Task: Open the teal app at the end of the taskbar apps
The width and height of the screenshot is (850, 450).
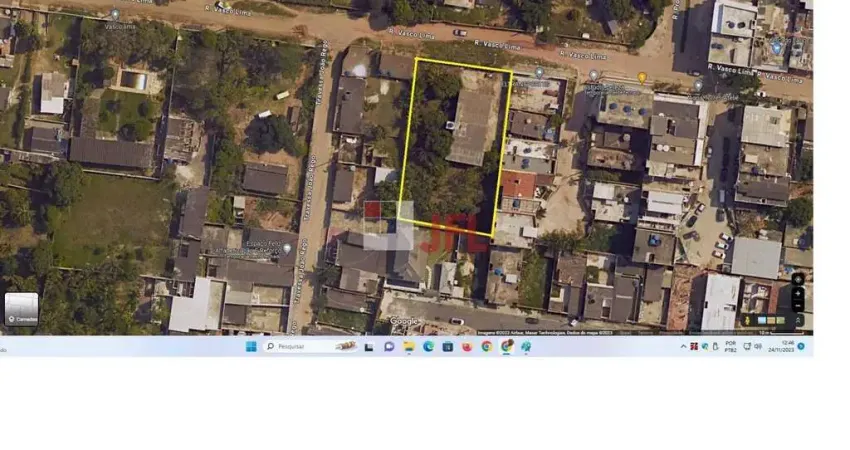Action: [526, 346]
